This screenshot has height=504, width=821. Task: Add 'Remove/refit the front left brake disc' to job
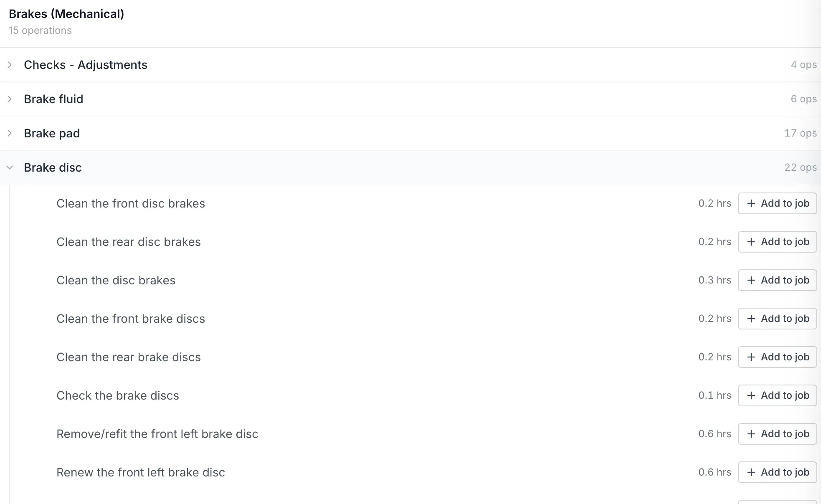point(777,434)
